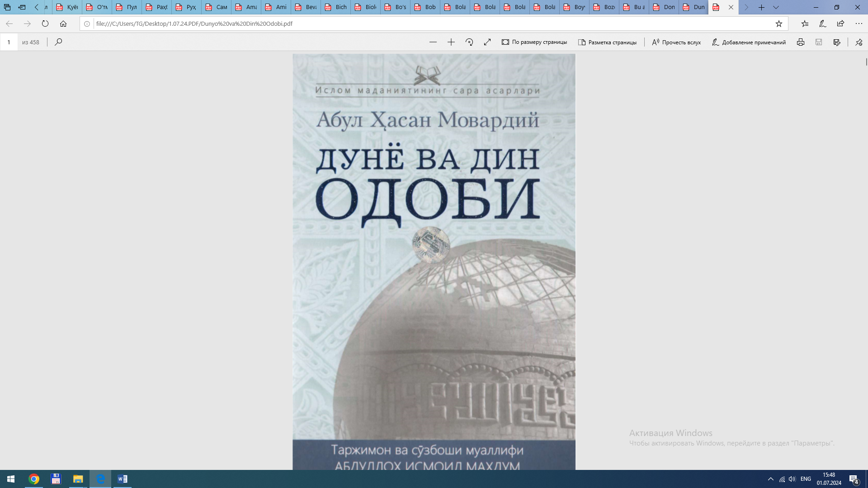Image resolution: width=868 pixels, height=488 pixels.
Task: Open 'Разметка страницы' layout options
Action: [x=607, y=42]
